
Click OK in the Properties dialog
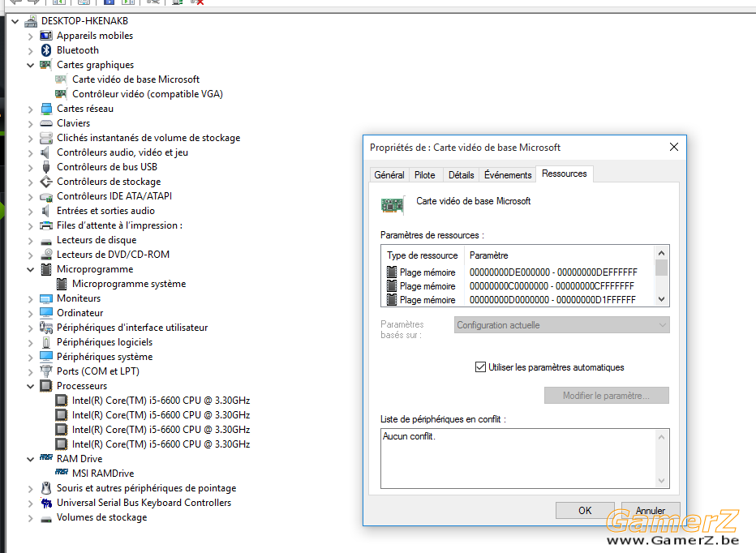(x=585, y=511)
